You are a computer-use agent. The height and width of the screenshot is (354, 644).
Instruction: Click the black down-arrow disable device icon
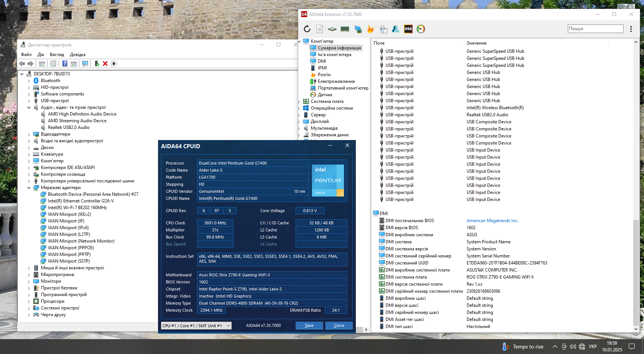point(114,64)
